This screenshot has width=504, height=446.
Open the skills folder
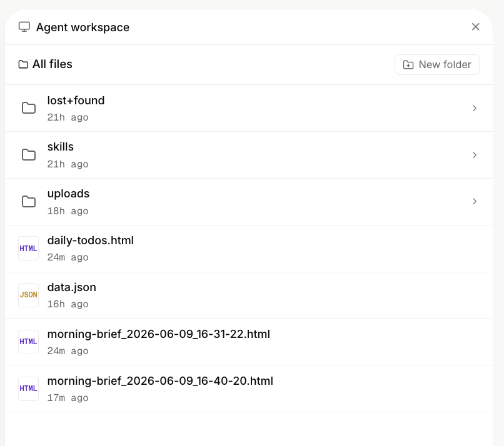(x=249, y=155)
